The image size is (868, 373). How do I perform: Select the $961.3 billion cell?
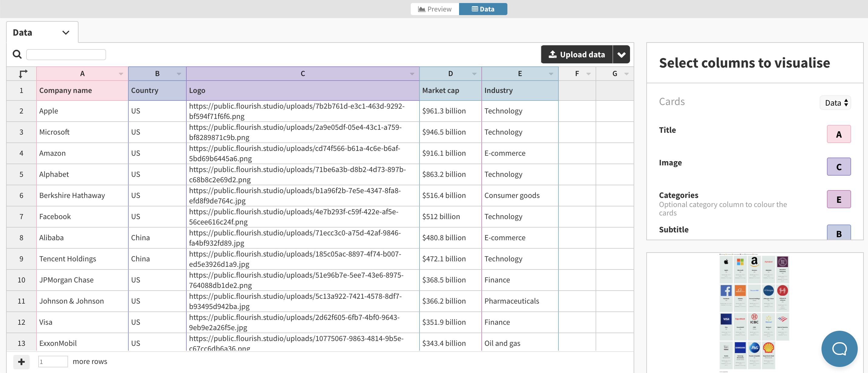451,111
